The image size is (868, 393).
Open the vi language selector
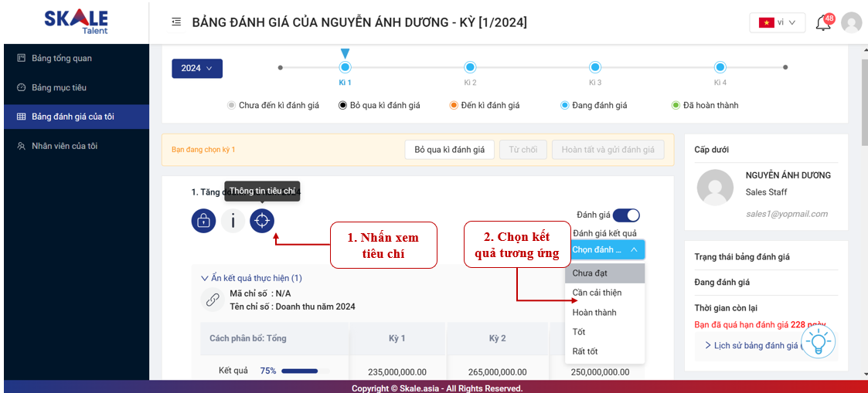(x=777, y=22)
